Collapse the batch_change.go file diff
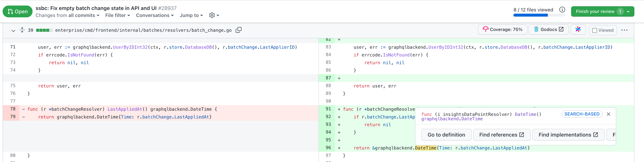Screen dimensions: 644x162 [x=13, y=30]
